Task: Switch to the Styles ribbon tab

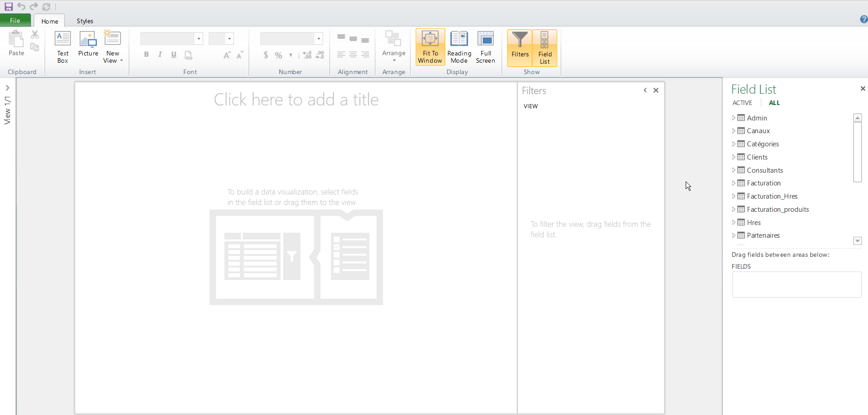Action: pyautogui.click(x=85, y=21)
